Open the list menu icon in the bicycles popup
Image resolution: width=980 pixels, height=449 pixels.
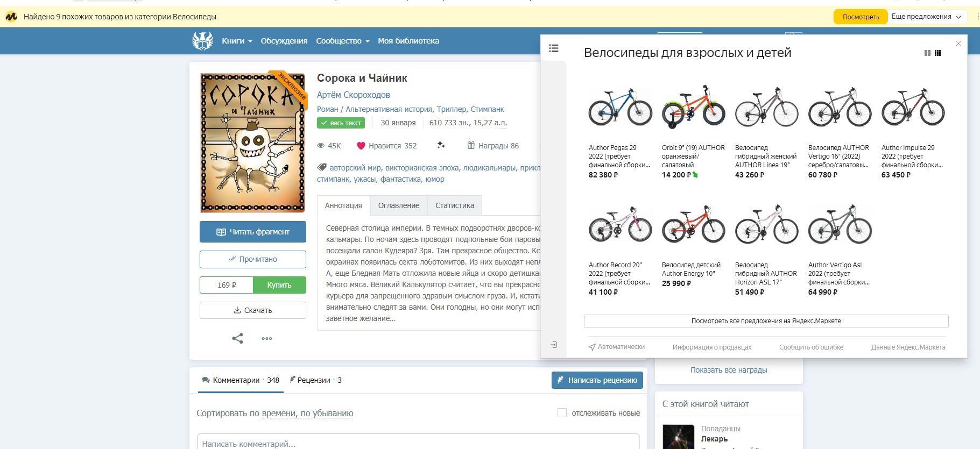(554, 48)
